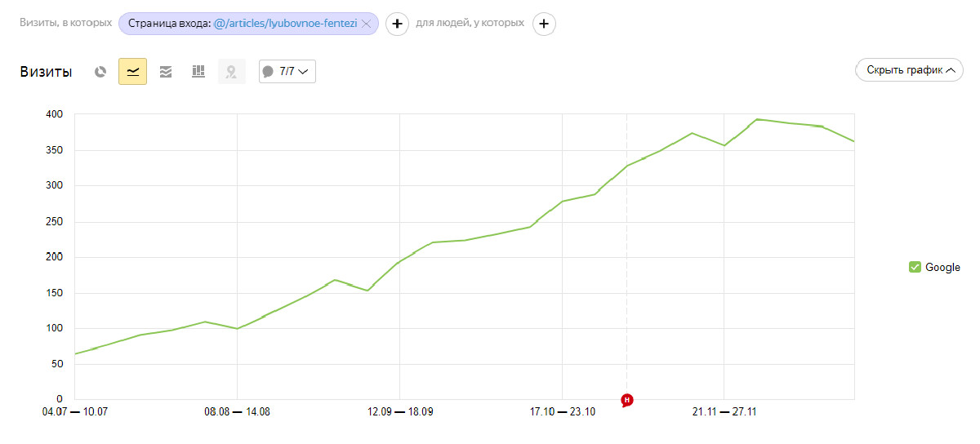Switch to pie chart view
This screenshot has width=980, height=444.
pos(100,72)
